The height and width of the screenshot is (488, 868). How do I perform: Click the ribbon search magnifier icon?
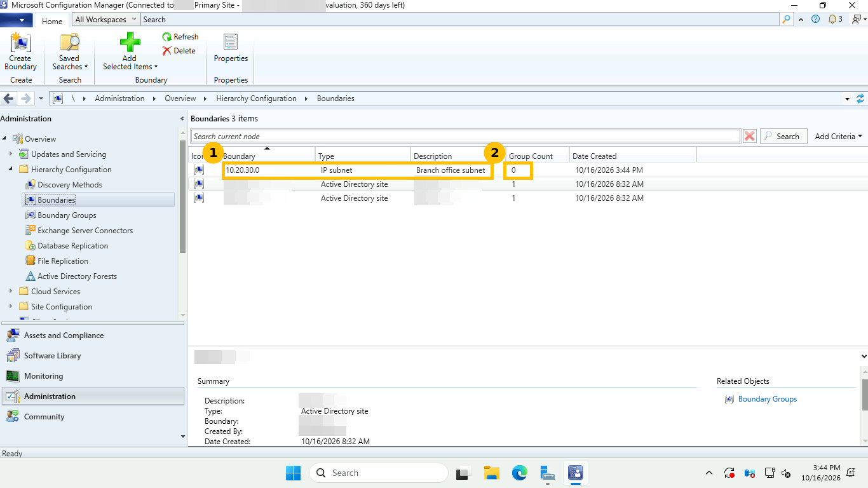click(x=787, y=20)
